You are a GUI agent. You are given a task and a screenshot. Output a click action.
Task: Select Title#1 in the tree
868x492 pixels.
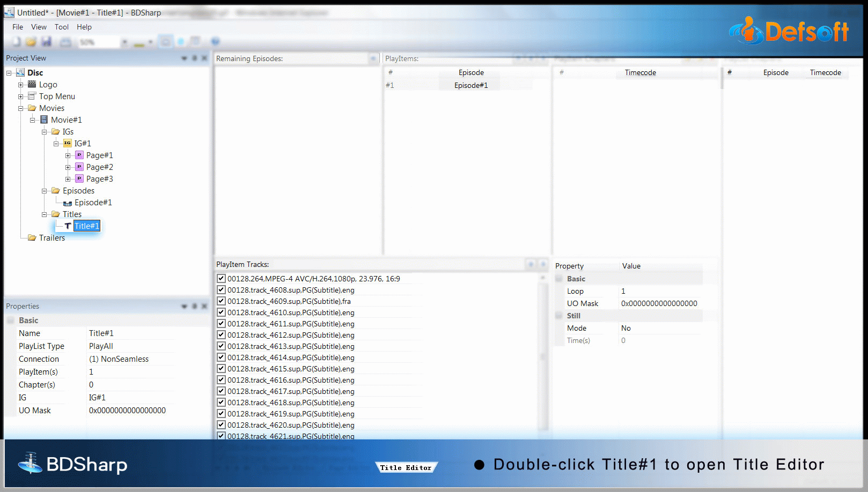(x=86, y=226)
